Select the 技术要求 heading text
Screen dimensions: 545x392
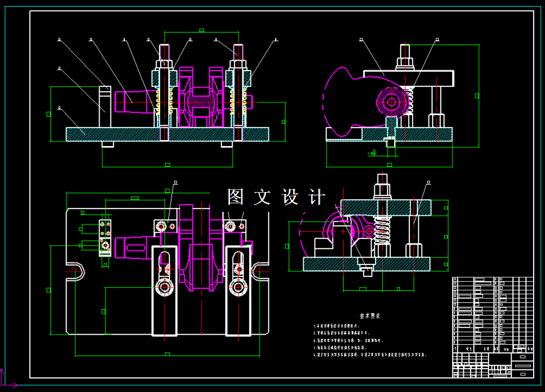[370, 316]
